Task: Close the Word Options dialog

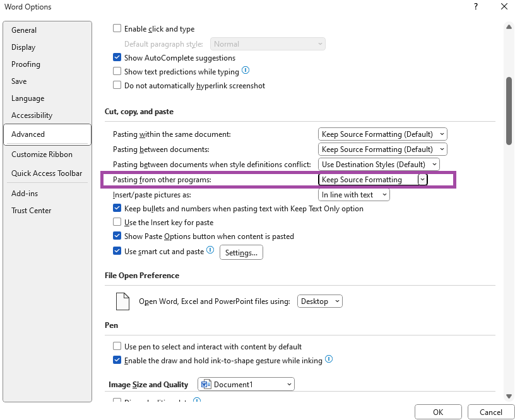Action: click(504, 6)
